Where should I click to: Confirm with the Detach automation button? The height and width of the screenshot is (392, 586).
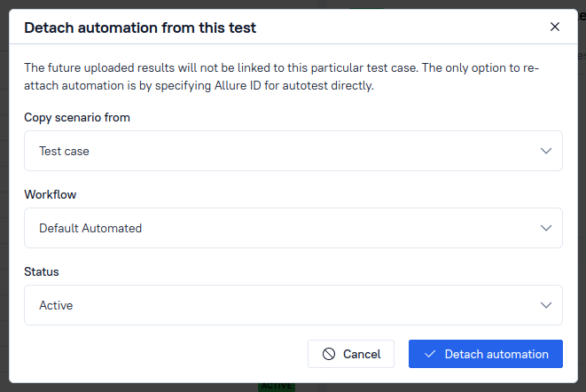pos(486,354)
